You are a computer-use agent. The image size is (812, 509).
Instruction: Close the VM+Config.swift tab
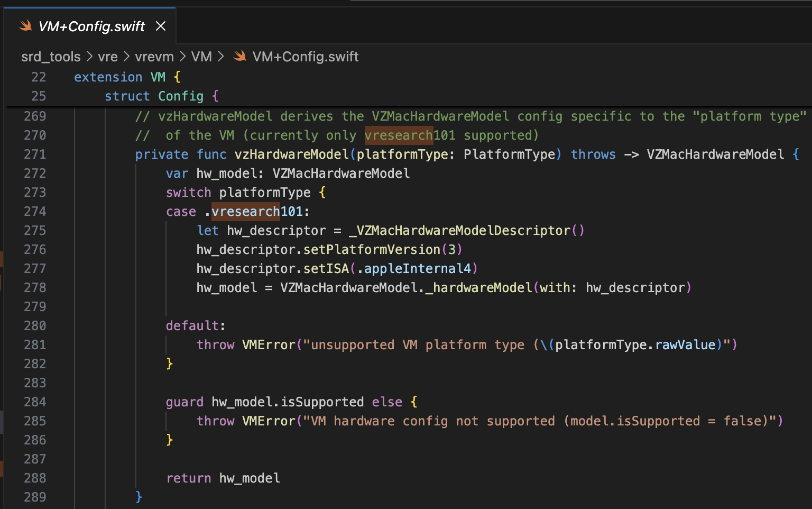pos(161,26)
